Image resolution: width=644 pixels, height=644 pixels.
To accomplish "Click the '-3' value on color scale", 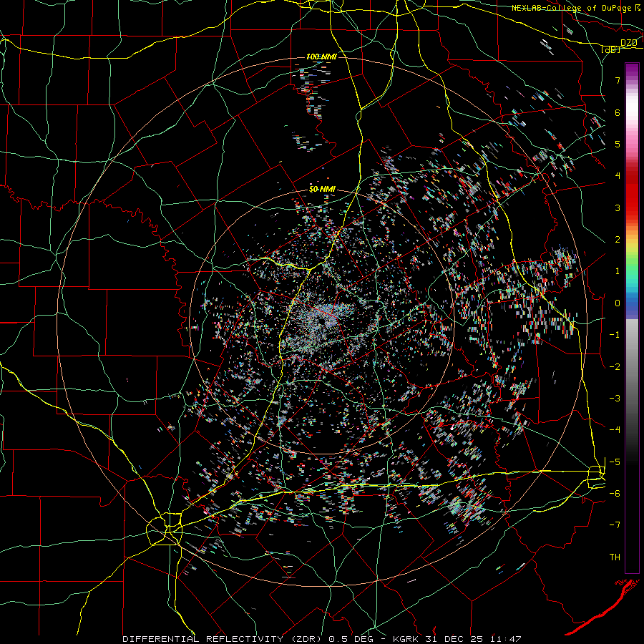I will click(615, 398).
